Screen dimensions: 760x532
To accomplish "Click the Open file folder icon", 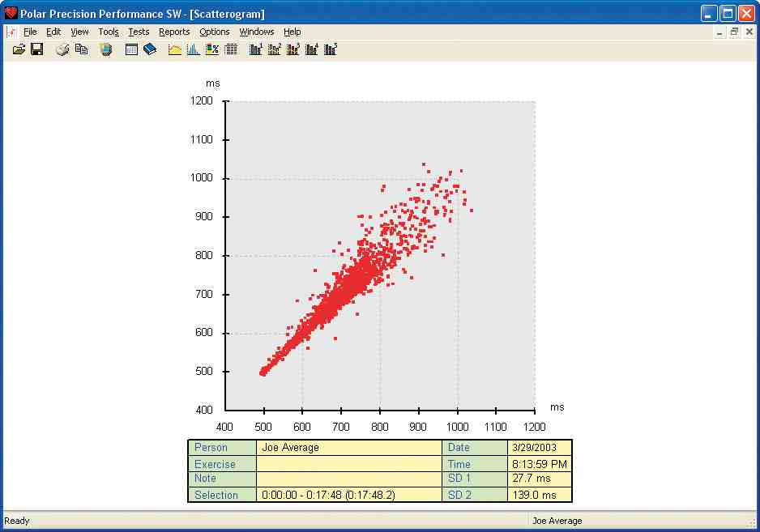I will pyautogui.click(x=19, y=50).
